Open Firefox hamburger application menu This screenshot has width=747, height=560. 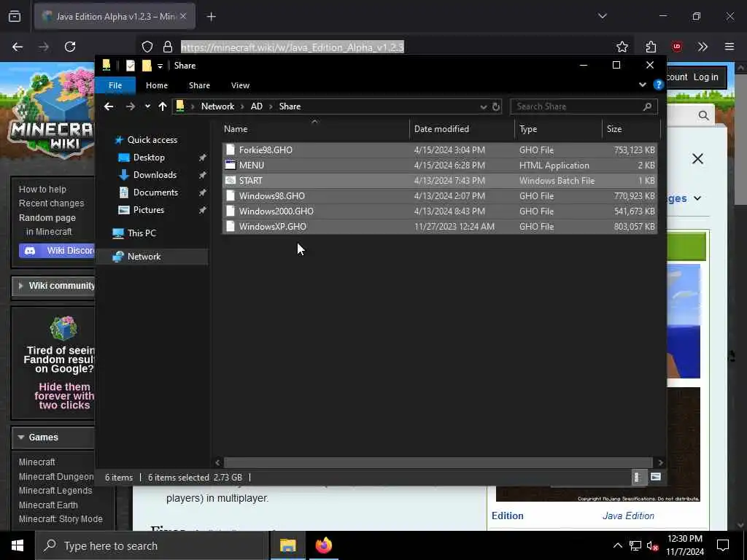pos(729,47)
